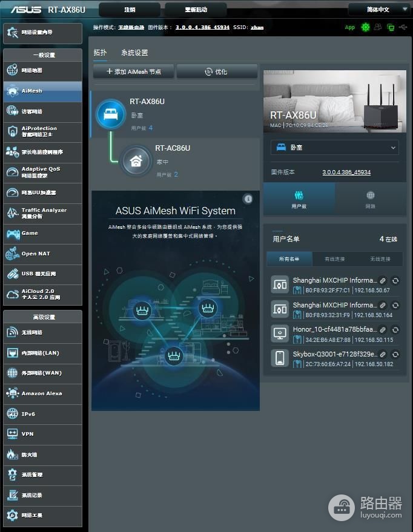
Task: Click 添加 AiMesh 节点 button
Action: tap(134, 71)
